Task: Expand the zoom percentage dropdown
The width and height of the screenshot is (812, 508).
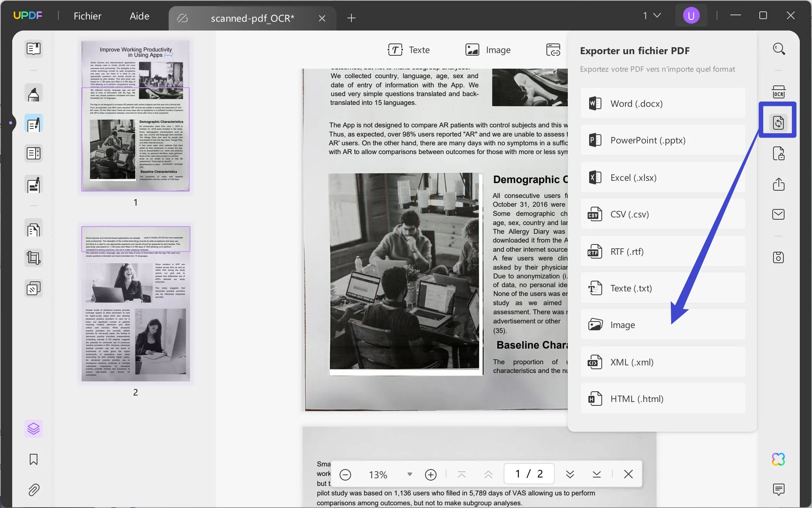Action: pos(409,474)
